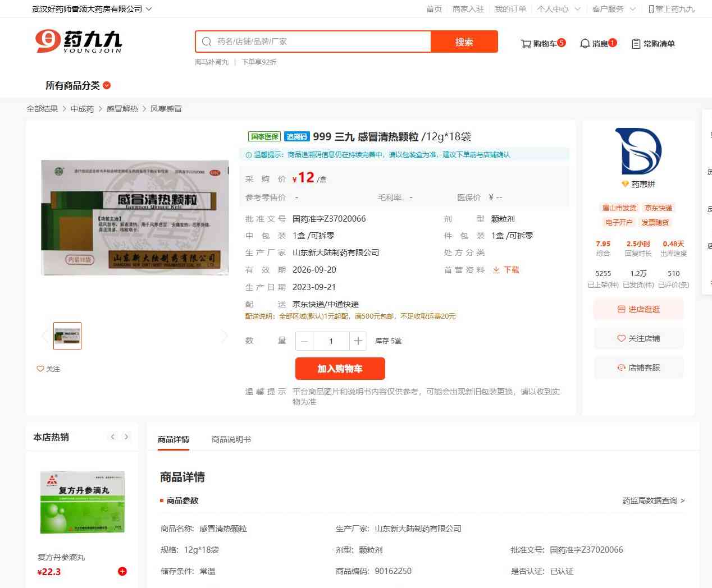712x588 pixels.
Task: Show next product image with right arrow
Action: point(225,336)
